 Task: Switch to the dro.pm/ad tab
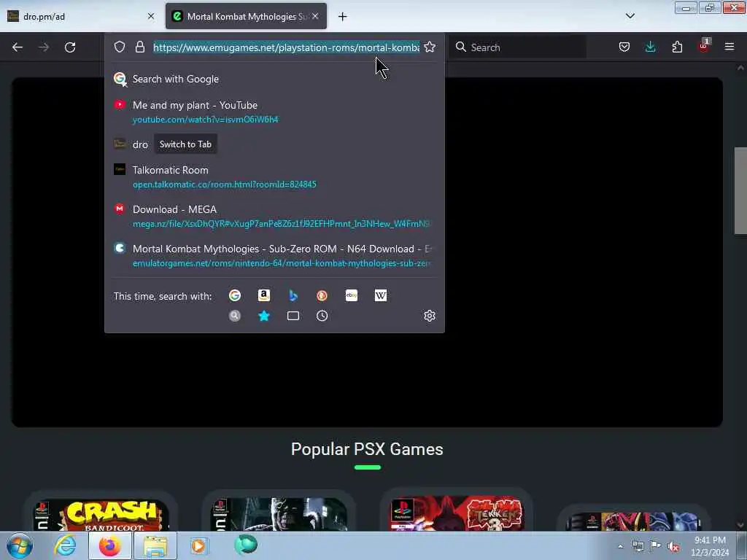click(x=80, y=16)
